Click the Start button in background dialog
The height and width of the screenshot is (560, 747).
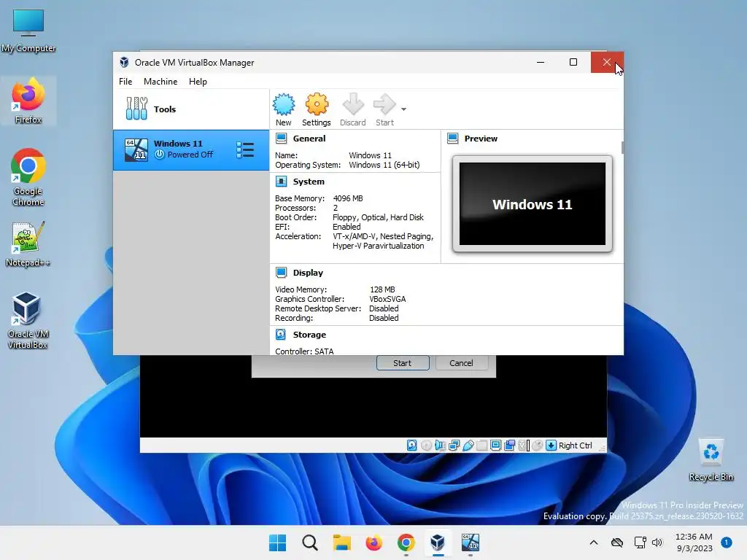[x=403, y=363]
